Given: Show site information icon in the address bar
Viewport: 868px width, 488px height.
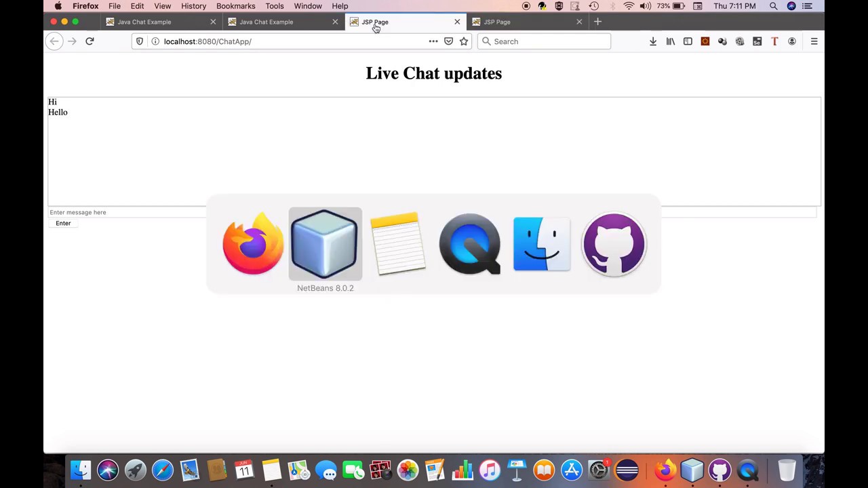Looking at the screenshot, I should pyautogui.click(x=155, y=41).
